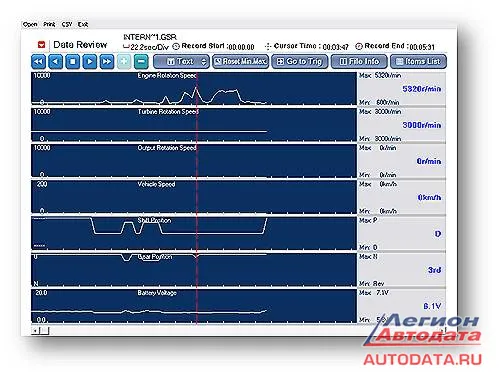Viewport: 499px width, 378px height.
Task: Open the Items List button
Action: click(418, 62)
